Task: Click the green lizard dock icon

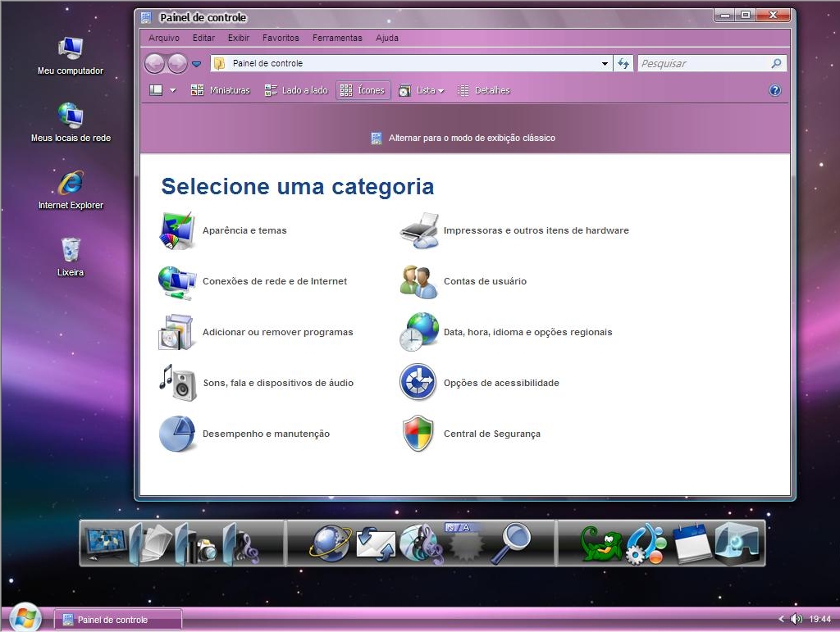Action: tap(600, 543)
